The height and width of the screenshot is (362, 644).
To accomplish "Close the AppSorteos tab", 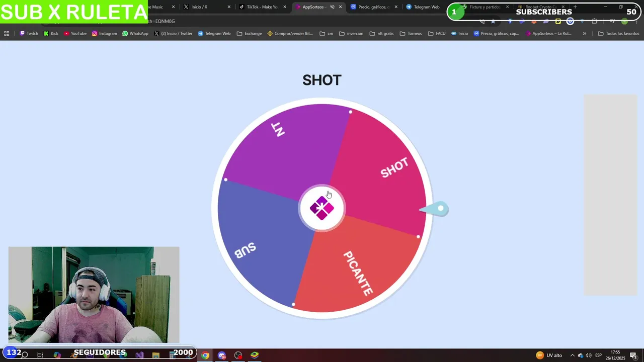I will [x=341, y=7].
